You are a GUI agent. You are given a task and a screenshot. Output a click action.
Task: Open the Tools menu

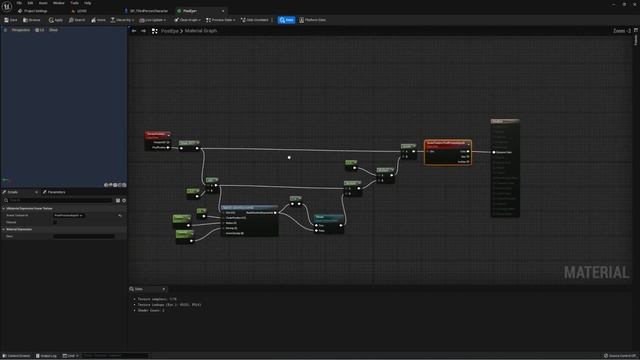(74, 3)
